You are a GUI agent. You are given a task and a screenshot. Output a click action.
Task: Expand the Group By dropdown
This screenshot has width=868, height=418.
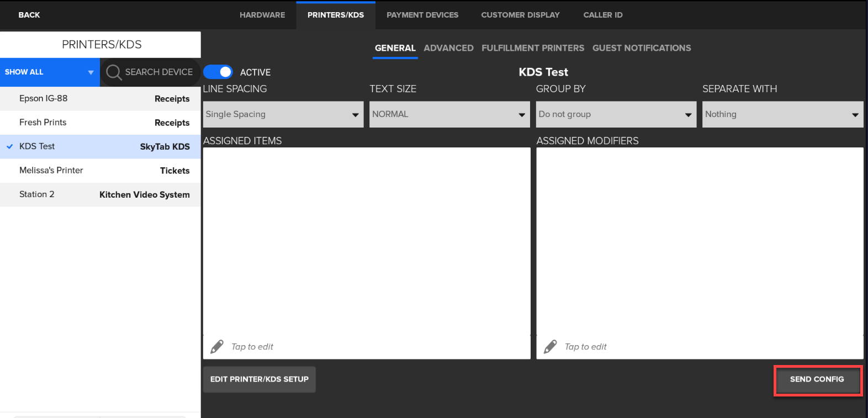click(616, 114)
